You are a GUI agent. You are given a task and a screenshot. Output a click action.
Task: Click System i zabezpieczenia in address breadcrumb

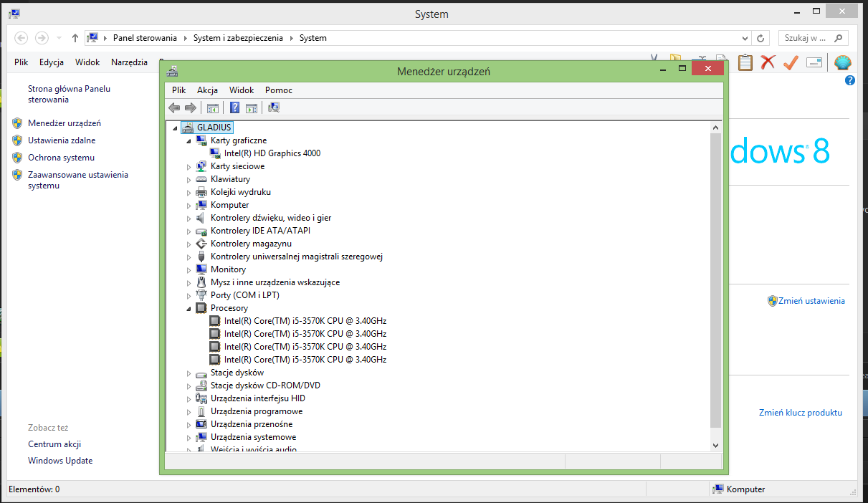coord(238,38)
